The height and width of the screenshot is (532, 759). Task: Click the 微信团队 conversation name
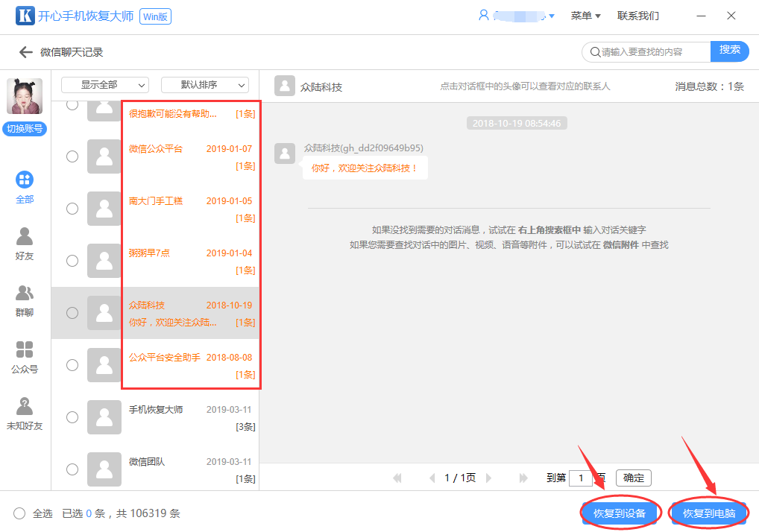[147, 462]
